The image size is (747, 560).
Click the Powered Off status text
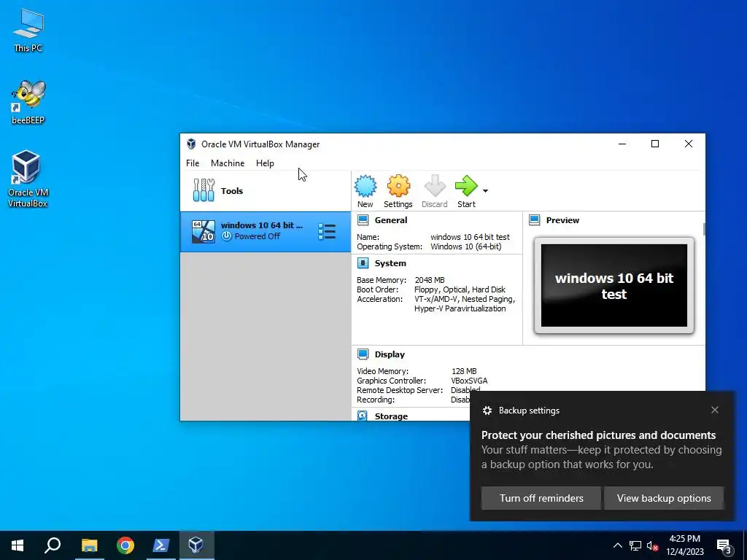pyautogui.click(x=258, y=236)
